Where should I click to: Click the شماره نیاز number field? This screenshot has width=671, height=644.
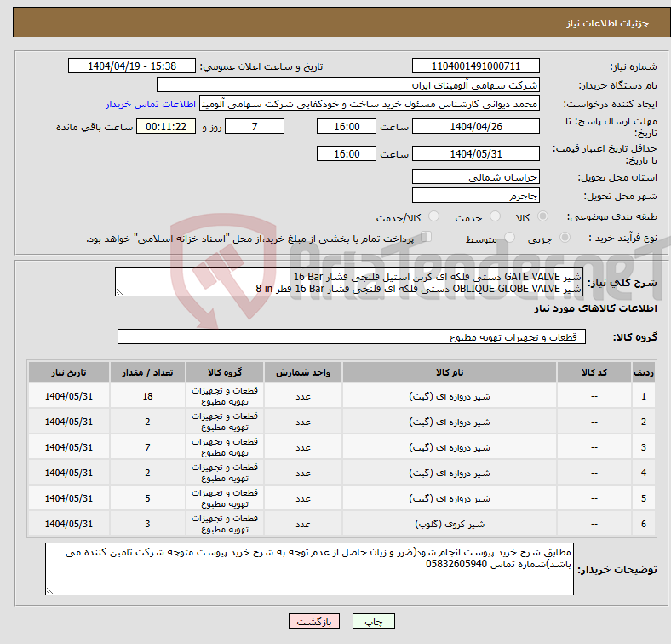475,66
